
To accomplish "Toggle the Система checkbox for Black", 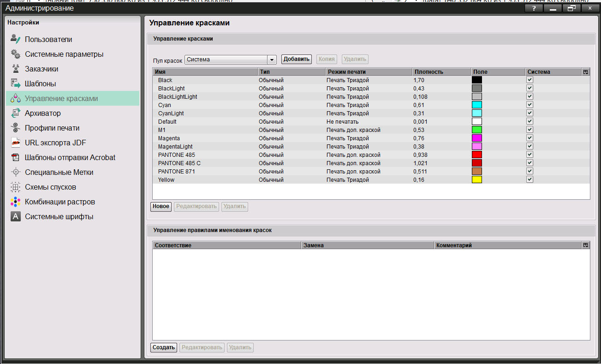I will (x=530, y=80).
